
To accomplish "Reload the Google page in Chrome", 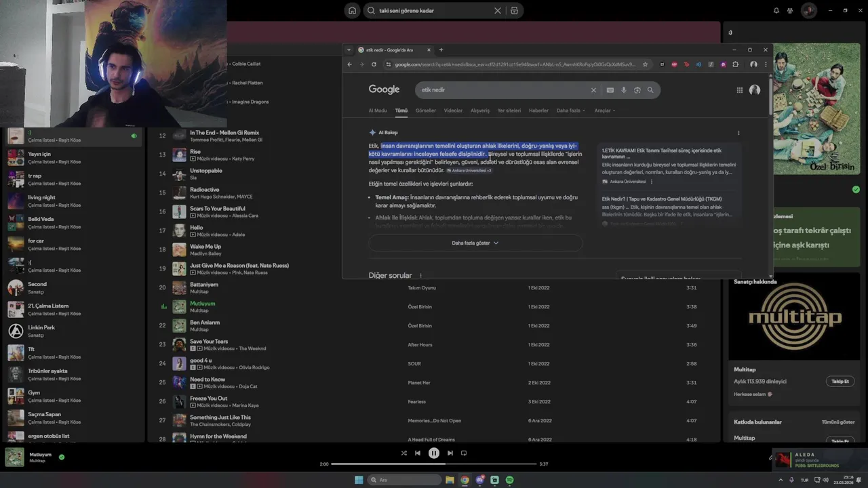I will (x=374, y=64).
